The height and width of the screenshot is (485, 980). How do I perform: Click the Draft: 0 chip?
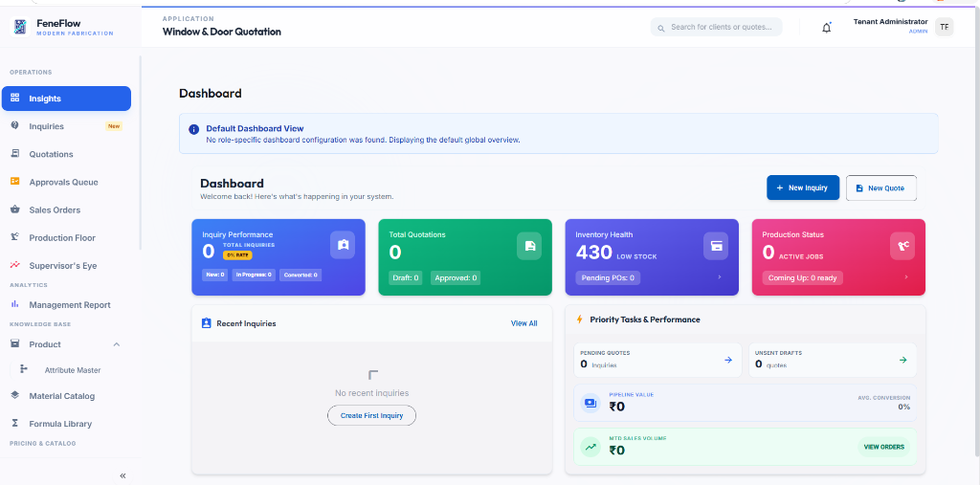coord(406,277)
